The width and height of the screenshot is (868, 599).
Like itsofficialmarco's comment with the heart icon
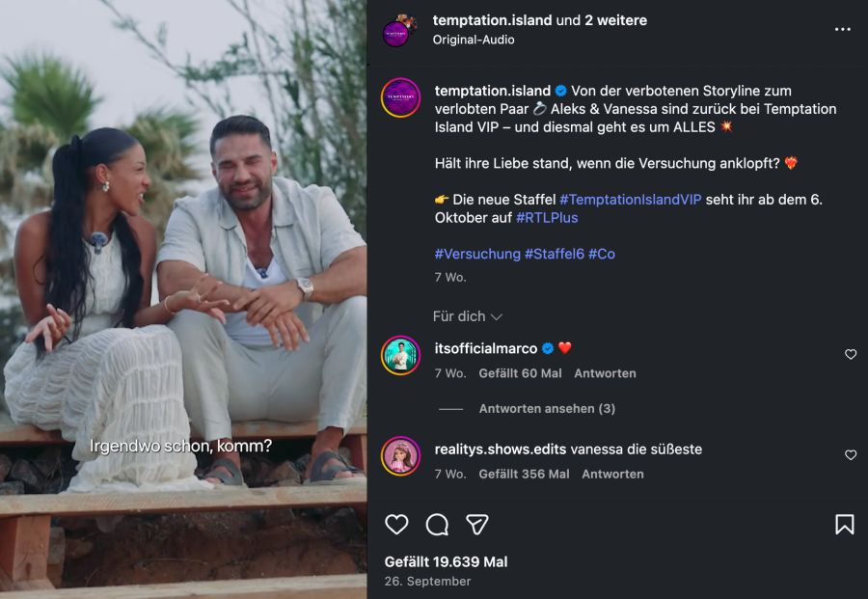point(849,355)
